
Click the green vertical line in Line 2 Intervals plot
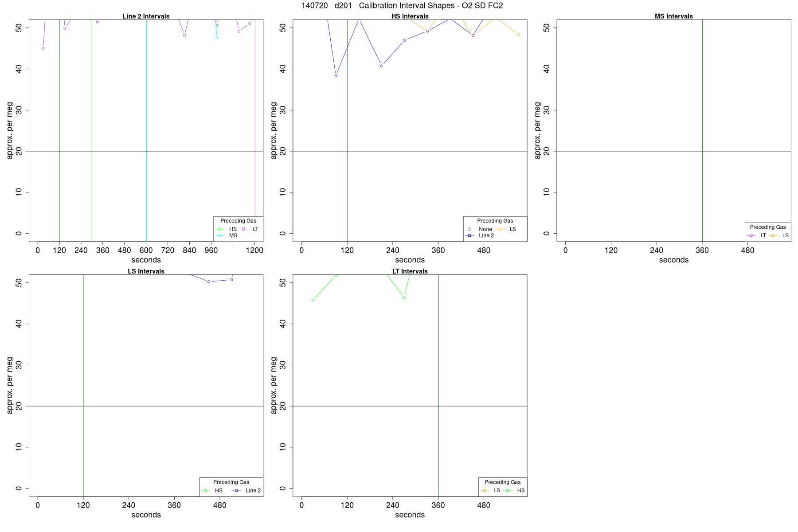coord(59,130)
